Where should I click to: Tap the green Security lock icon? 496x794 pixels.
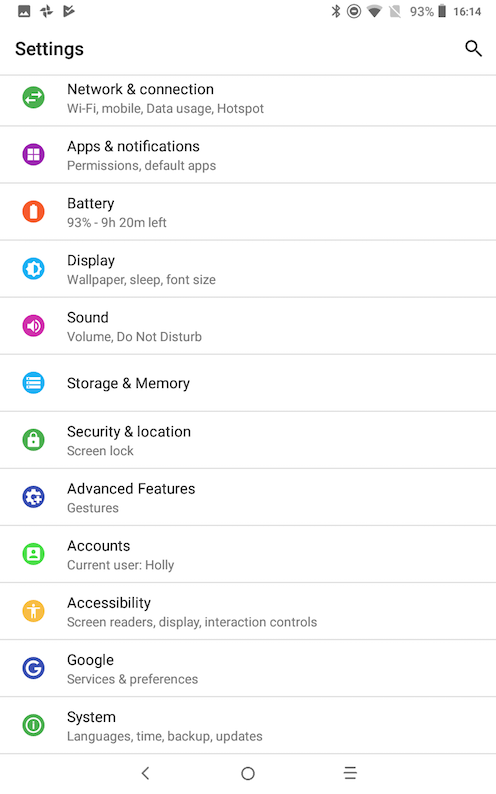(x=33, y=440)
